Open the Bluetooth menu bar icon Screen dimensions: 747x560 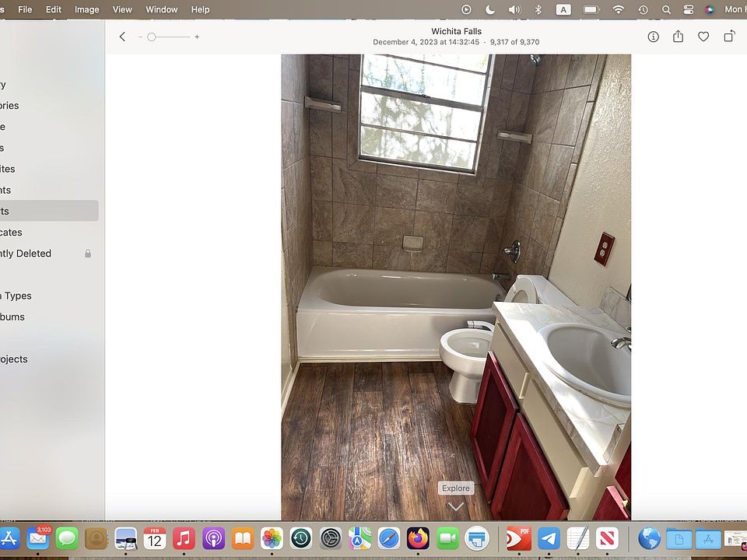click(x=538, y=9)
